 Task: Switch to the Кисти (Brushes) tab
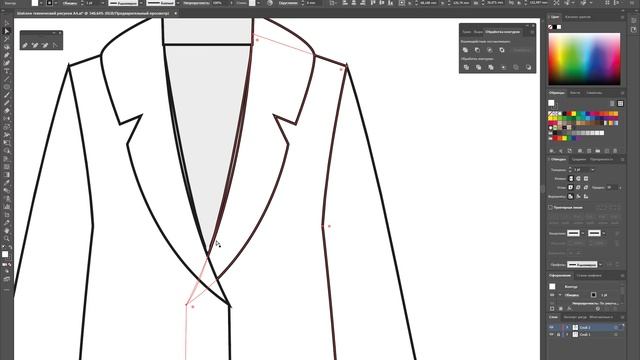pos(575,93)
